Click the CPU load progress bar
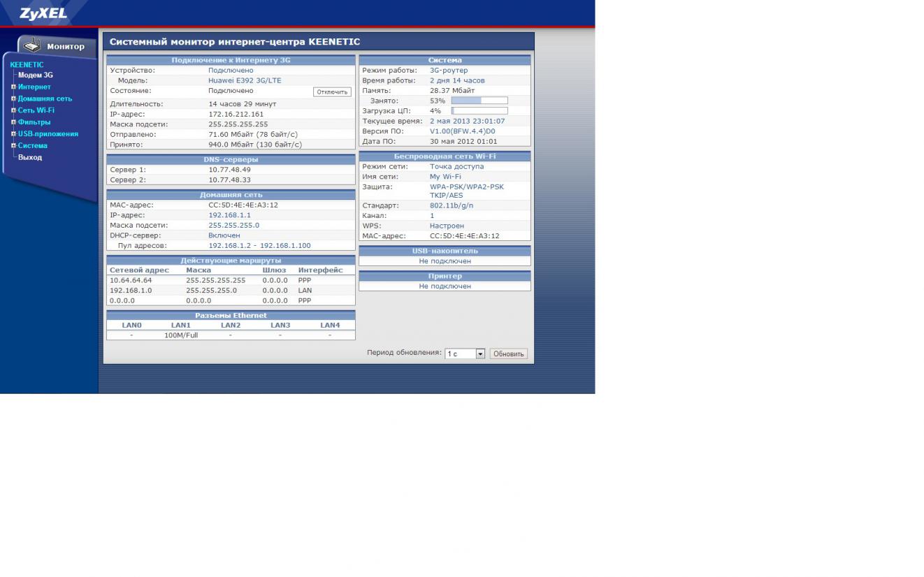 pyautogui.click(x=479, y=111)
